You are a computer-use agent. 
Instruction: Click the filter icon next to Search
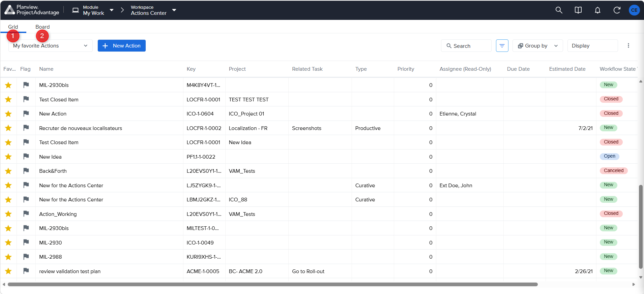point(502,46)
